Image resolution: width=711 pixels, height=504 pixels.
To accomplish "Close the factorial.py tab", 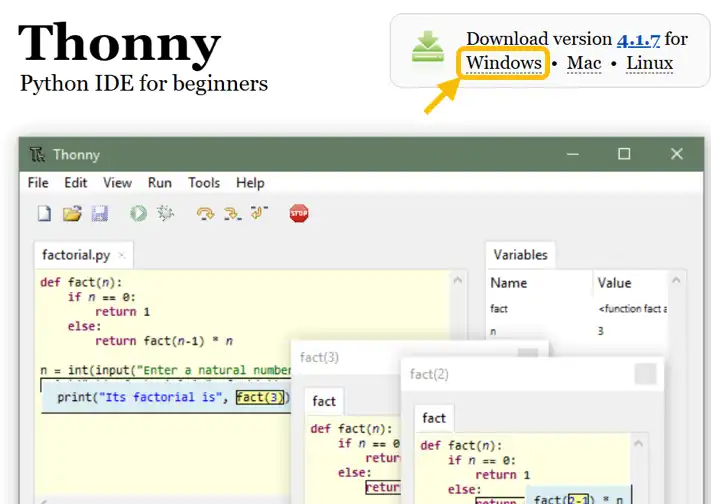I will pos(122,255).
